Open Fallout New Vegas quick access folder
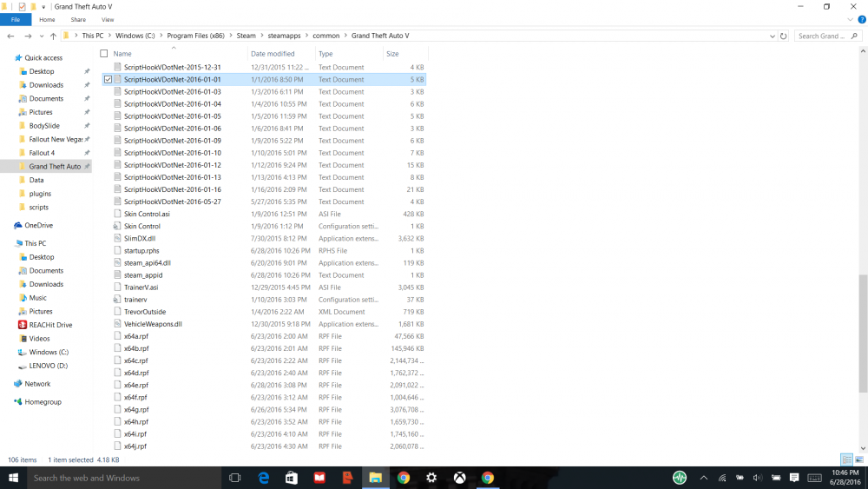Image resolution: width=868 pixels, height=489 pixels. pyautogui.click(x=56, y=139)
